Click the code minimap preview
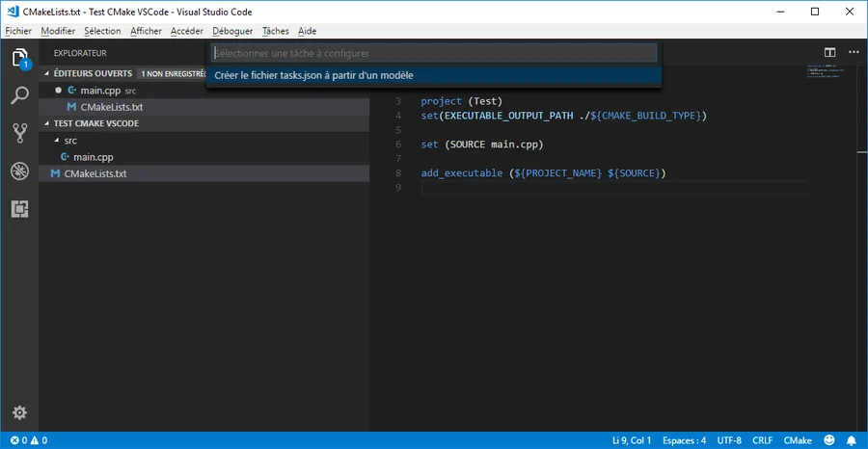Screen dimensions: 868x449 [825, 71]
